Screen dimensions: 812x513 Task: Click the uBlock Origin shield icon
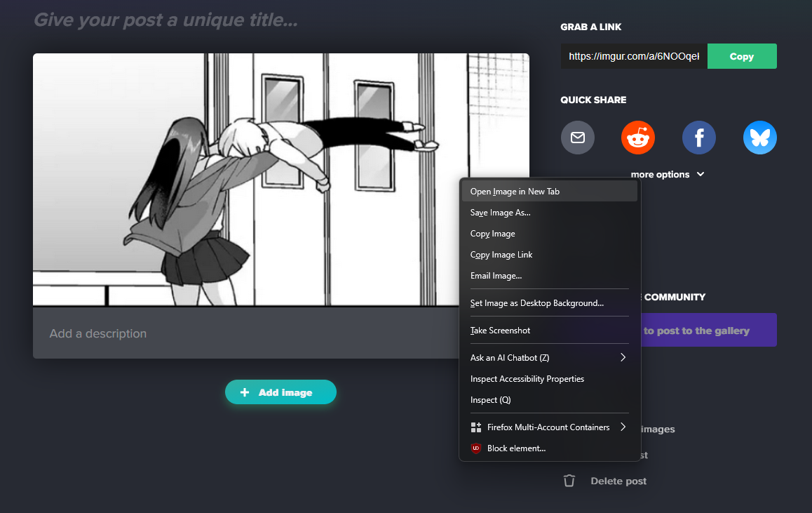pos(476,448)
